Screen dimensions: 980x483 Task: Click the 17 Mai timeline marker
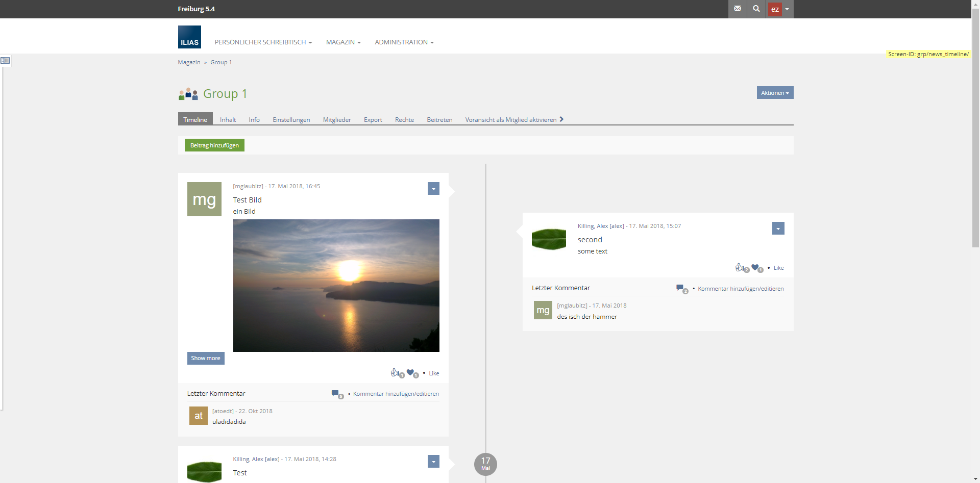pyautogui.click(x=485, y=464)
